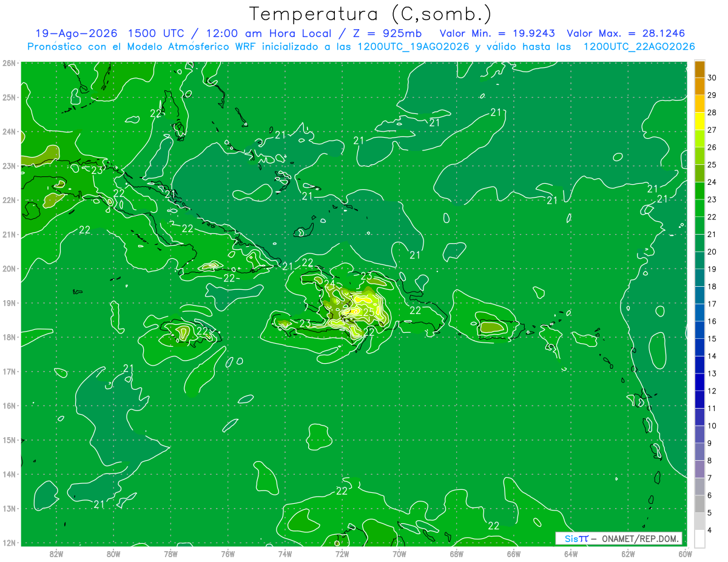Screen dimensions: 728x562
Task: Click the longitude axis label "78W"
Action: pos(170,554)
